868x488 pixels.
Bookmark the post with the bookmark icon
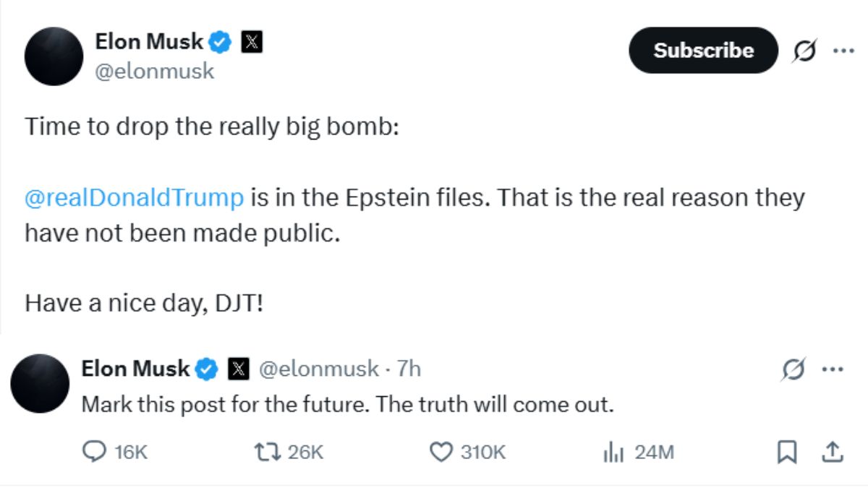coord(788,452)
